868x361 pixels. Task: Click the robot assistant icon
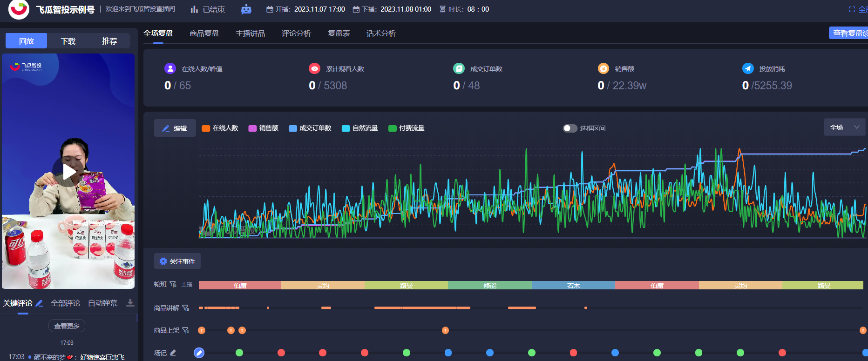(x=246, y=9)
